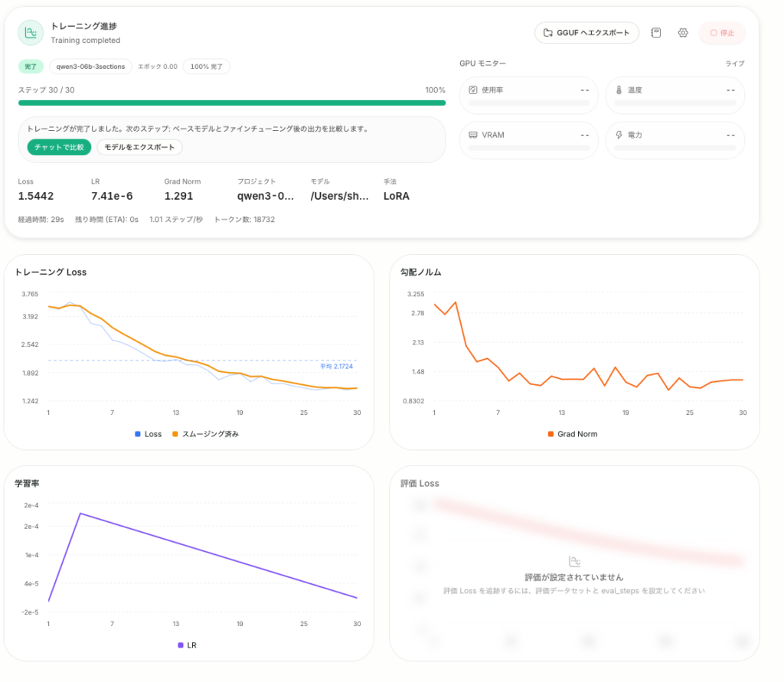This screenshot has height=682, width=784.
Task: Select the qwen3-06b-3sections project tag
Action: [x=90, y=67]
